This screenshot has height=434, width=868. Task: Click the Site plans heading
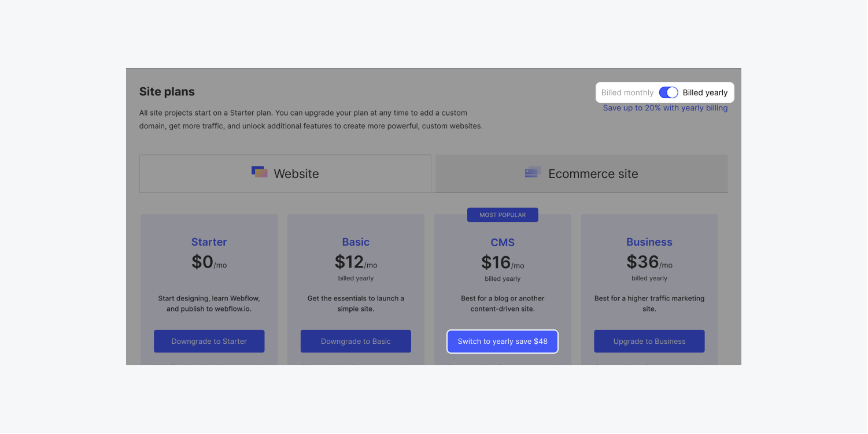pos(167,91)
